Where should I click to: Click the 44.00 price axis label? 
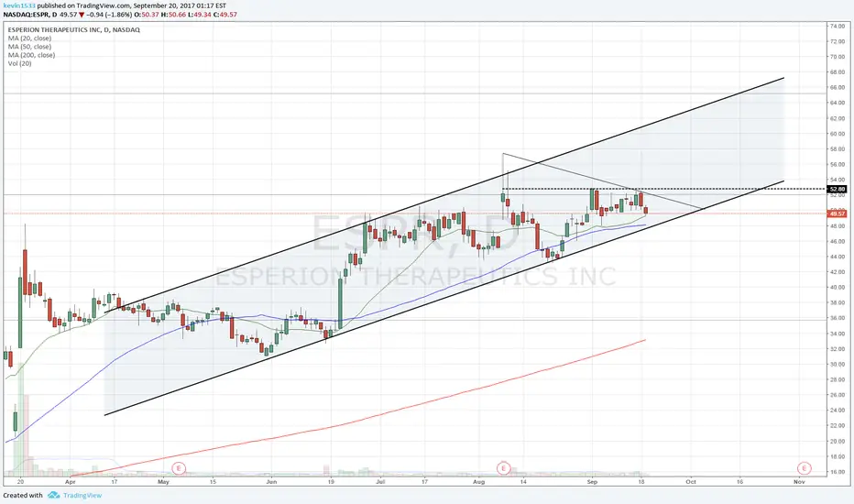coord(838,257)
